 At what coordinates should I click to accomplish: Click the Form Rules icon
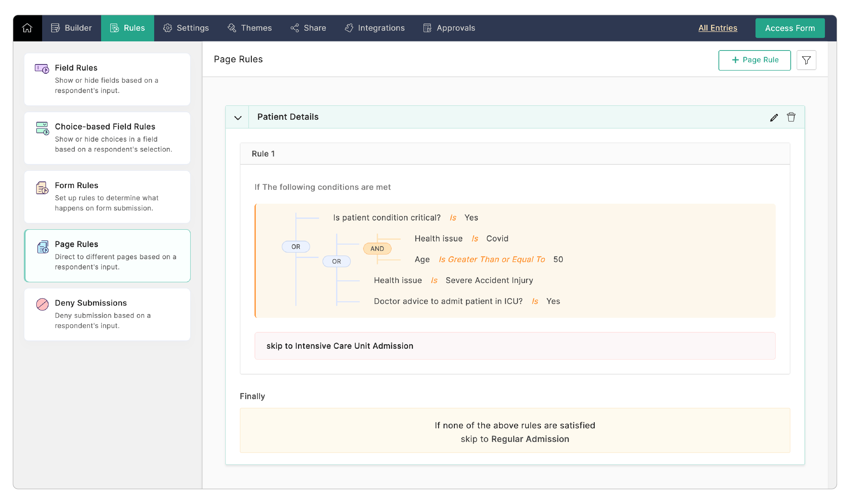pos(42,187)
